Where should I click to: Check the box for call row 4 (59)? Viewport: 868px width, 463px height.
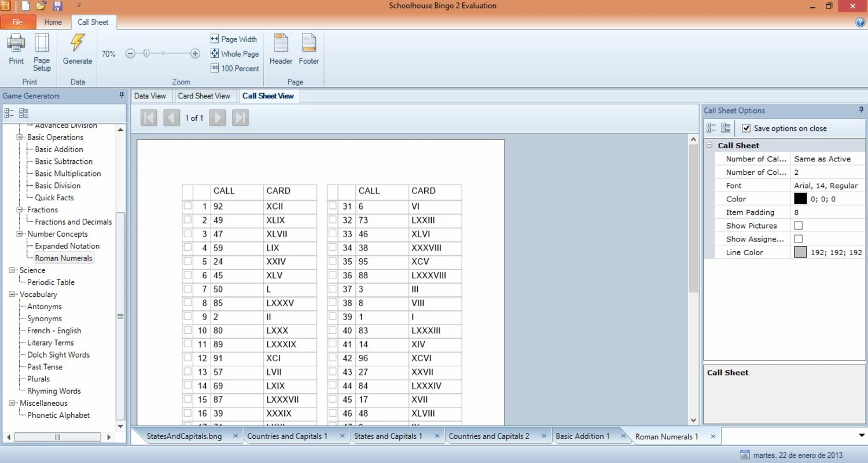pos(187,247)
